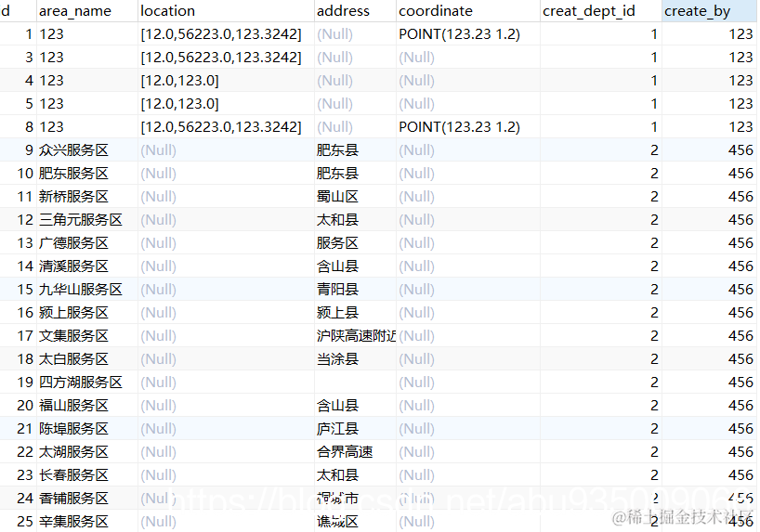Select address 颍上县 in row 16
The width and height of the screenshot is (760, 532).
[337, 313]
